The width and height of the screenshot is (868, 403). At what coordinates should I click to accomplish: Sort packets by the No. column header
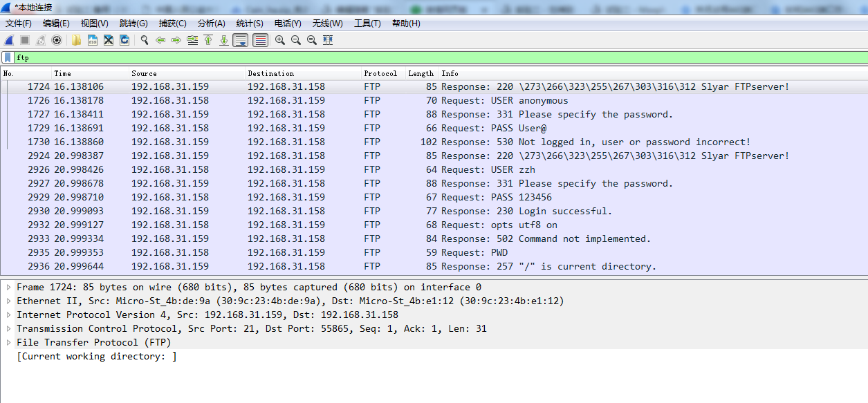26,73
